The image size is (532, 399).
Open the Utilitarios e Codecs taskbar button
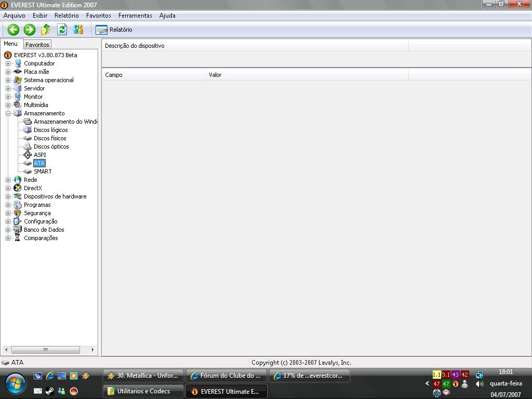pos(143,391)
